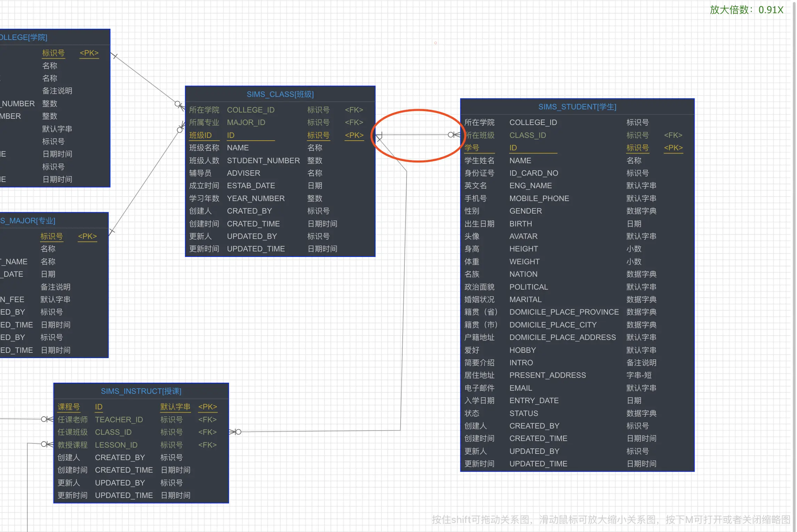
Task: Click the WEIGHT field
Action: (x=524, y=261)
